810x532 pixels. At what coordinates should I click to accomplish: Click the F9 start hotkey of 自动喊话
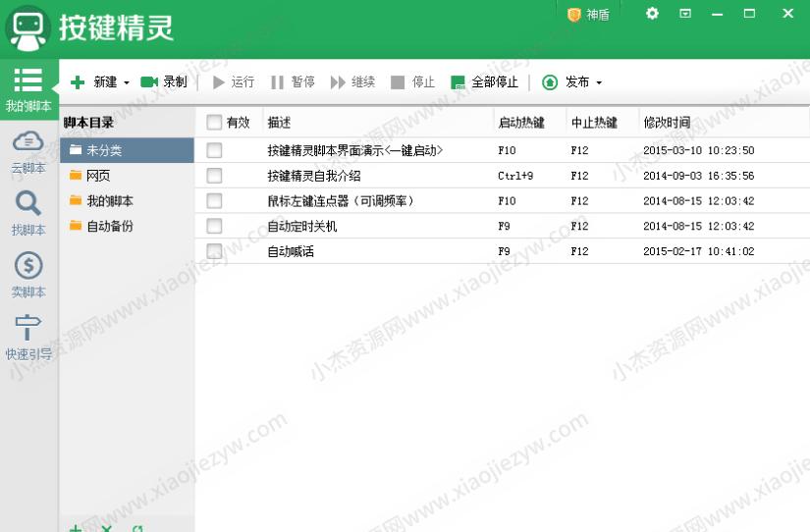pyautogui.click(x=505, y=251)
